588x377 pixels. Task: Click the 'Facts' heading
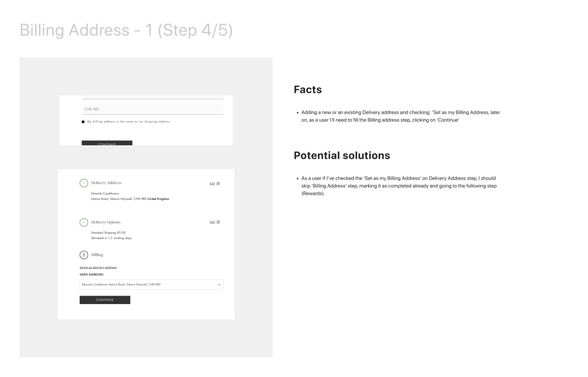[307, 90]
